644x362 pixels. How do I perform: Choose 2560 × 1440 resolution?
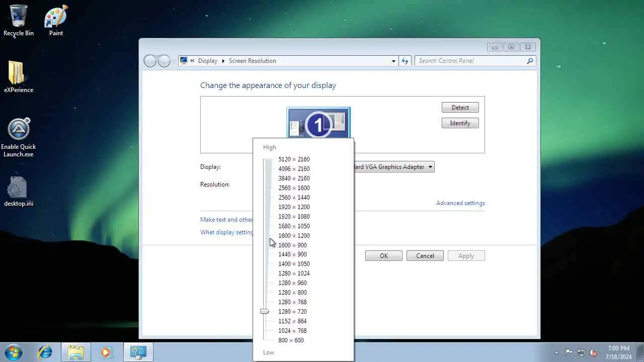pos(294,198)
